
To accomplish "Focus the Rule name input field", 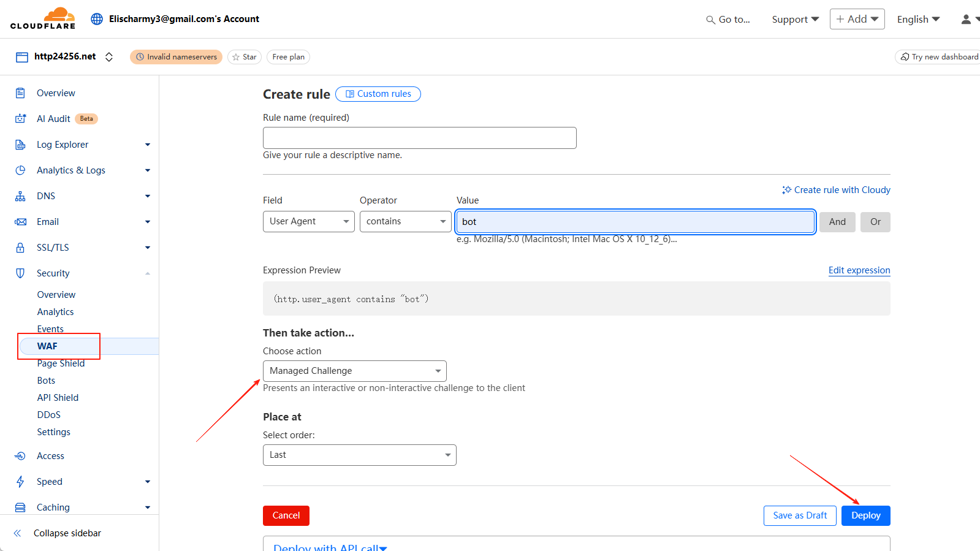I will tap(420, 138).
